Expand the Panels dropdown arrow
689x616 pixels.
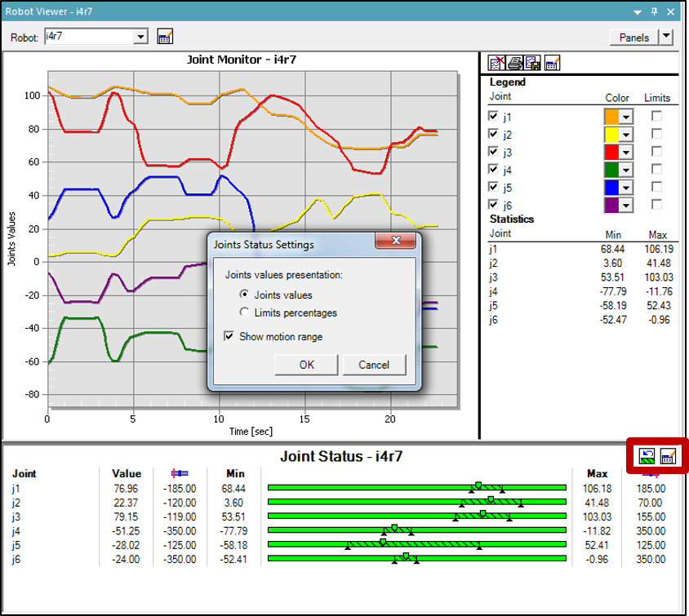coord(667,37)
